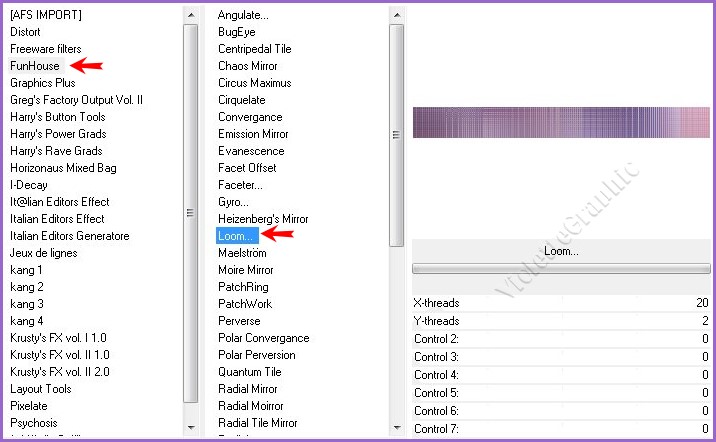Select Italian Editors Generatore category
Image resolution: width=716 pixels, height=442 pixels.
69,236
